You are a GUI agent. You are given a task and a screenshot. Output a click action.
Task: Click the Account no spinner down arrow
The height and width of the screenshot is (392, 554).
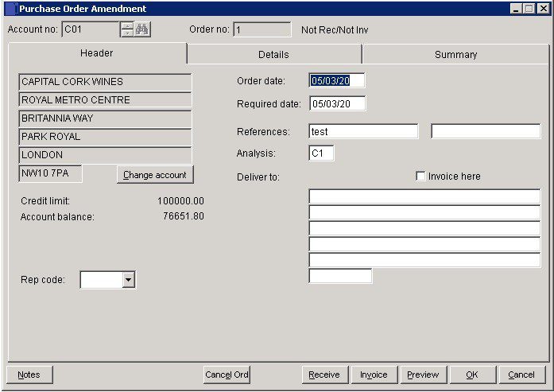127,33
